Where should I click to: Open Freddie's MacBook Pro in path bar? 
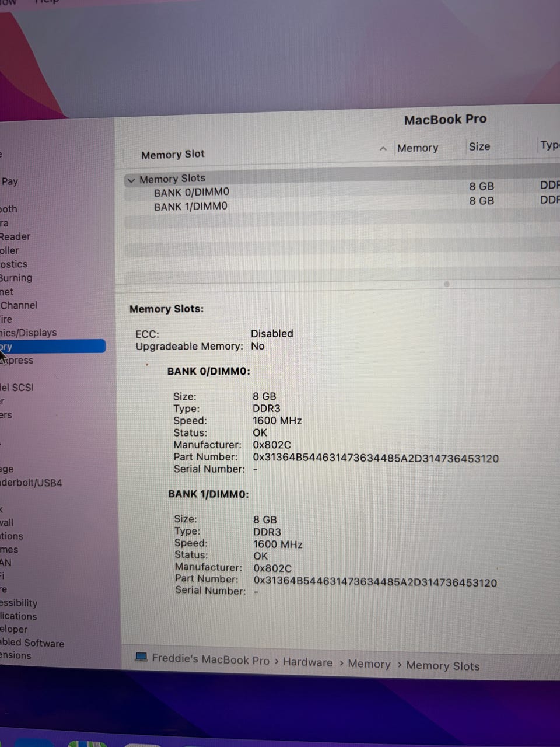click(x=211, y=659)
